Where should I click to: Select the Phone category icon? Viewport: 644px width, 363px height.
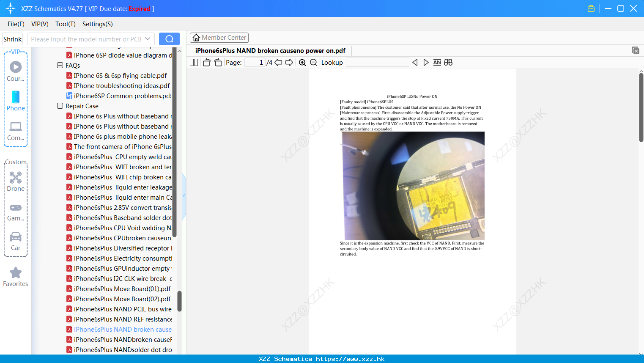point(16,101)
